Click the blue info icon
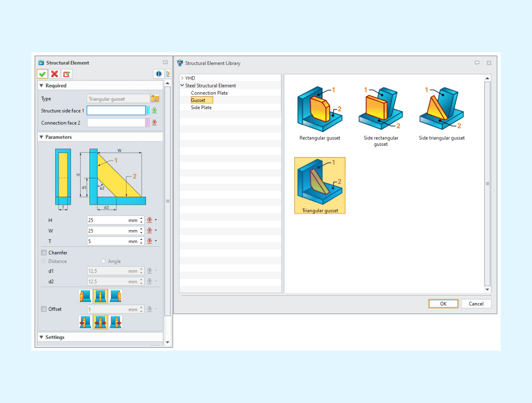This screenshot has width=532, height=403. tap(159, 74)
